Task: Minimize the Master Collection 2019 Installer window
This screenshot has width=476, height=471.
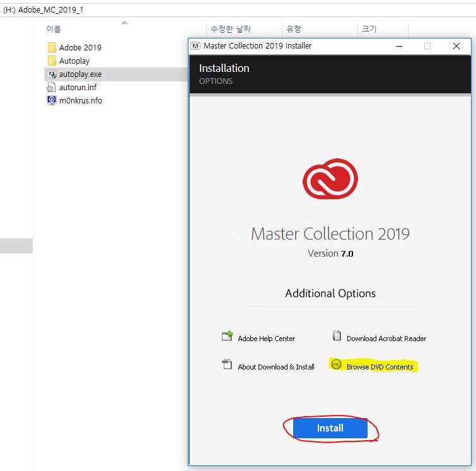Action: pyautogui.click(x=399, y=46)
